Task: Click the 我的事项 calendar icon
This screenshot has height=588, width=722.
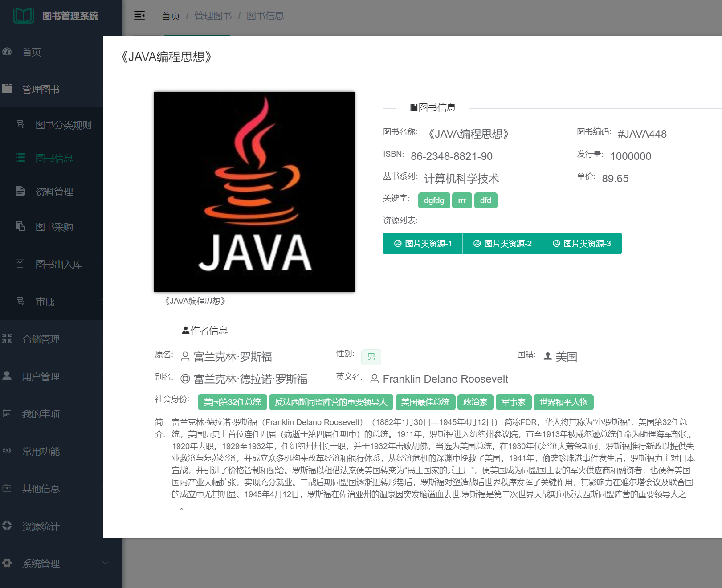Action: coord(7,413)
